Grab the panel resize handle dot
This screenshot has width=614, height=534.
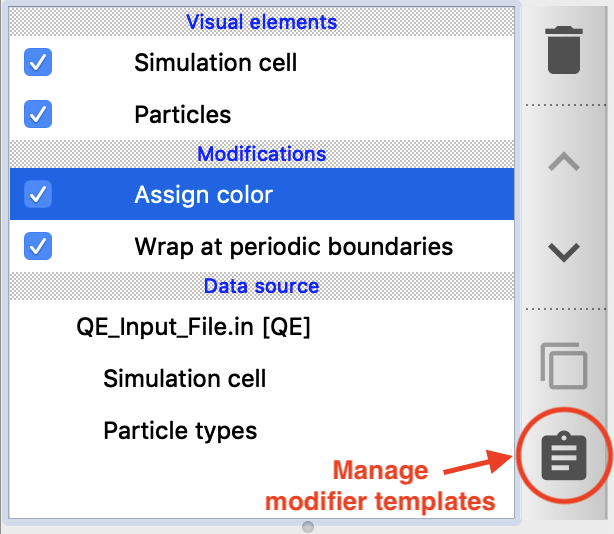(308, 526)
